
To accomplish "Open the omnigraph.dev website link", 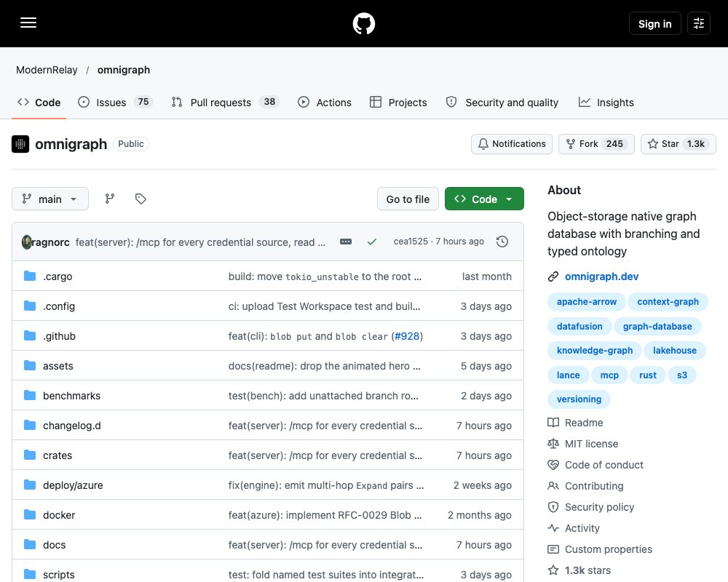I will pos(601,276).
